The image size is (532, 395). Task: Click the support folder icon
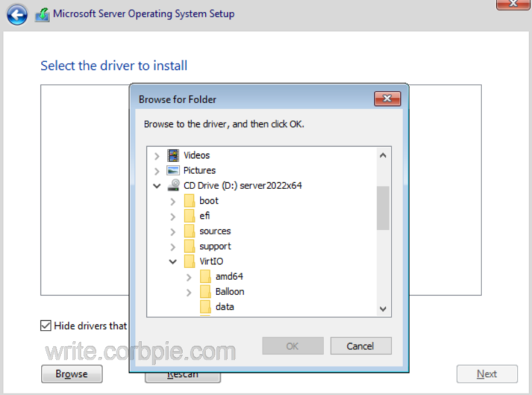point(189,246)
